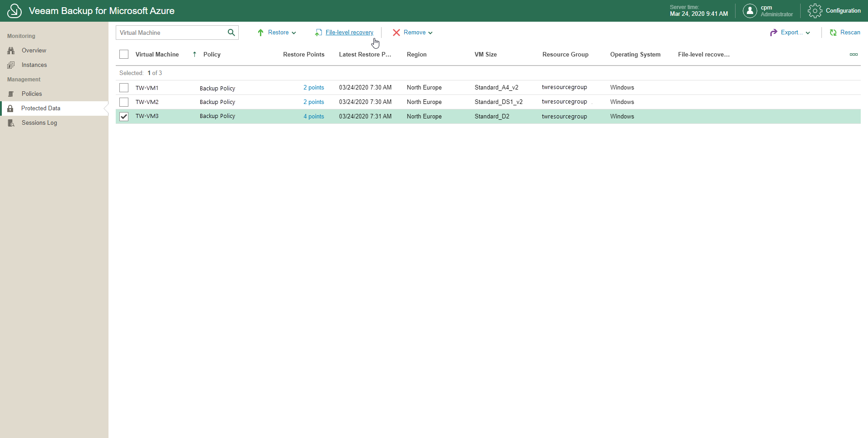The image size is (868, 438).
Task: Click the Virtual Machine search field
Action: pos(171,33)
